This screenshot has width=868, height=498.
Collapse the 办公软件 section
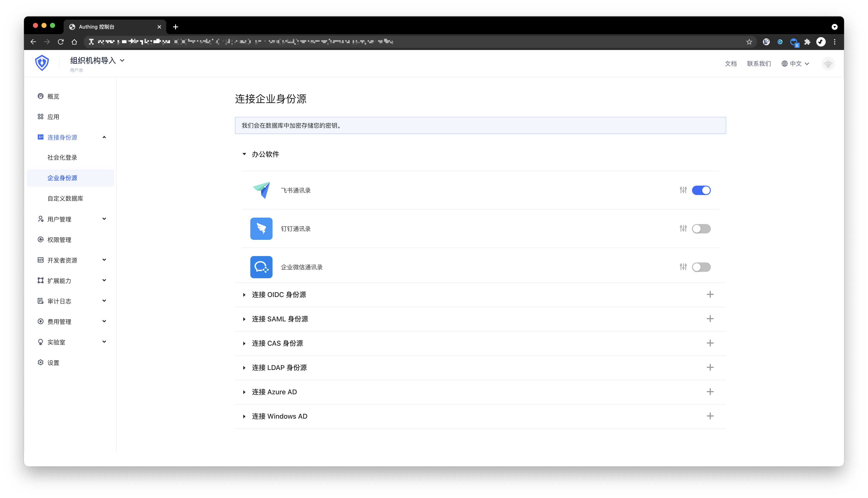(x=244, y=154)
